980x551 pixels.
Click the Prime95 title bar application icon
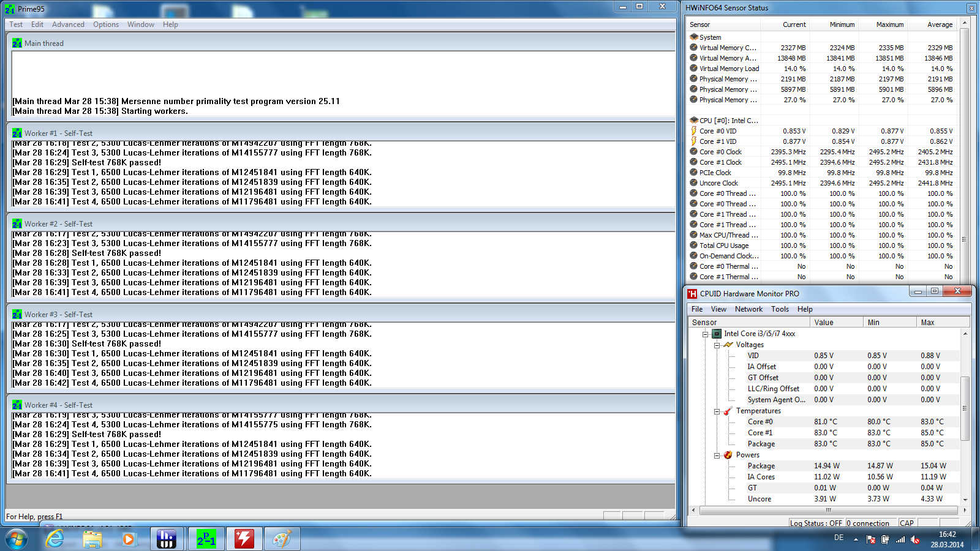point(10,9)
